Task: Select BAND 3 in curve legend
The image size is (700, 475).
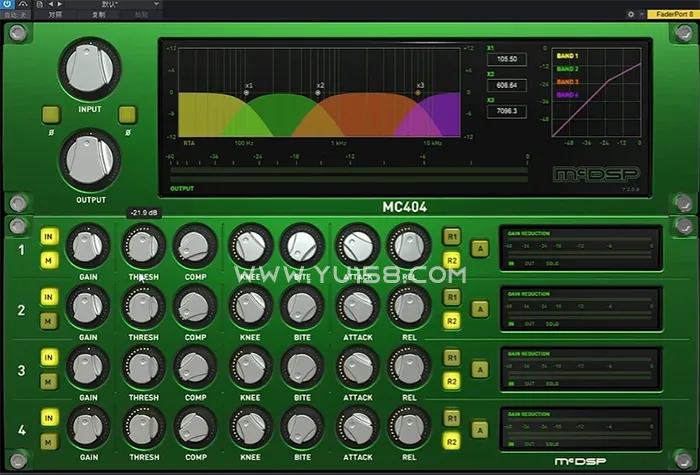Action: pyautogui.click(x=567, y=82)
